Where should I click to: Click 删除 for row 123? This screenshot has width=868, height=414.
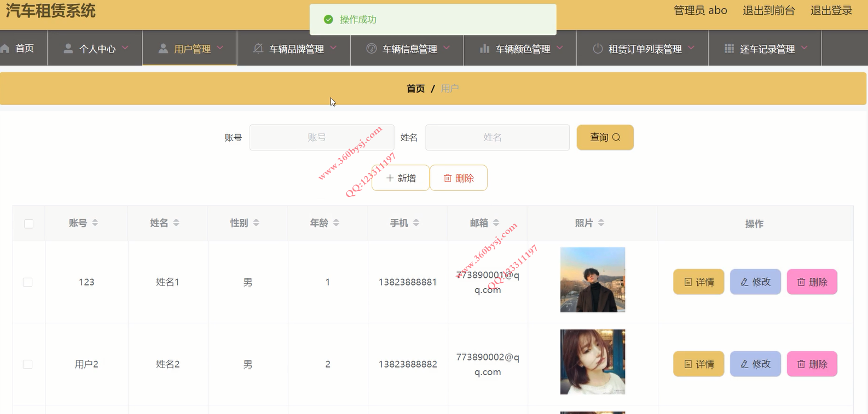point(812,282)
